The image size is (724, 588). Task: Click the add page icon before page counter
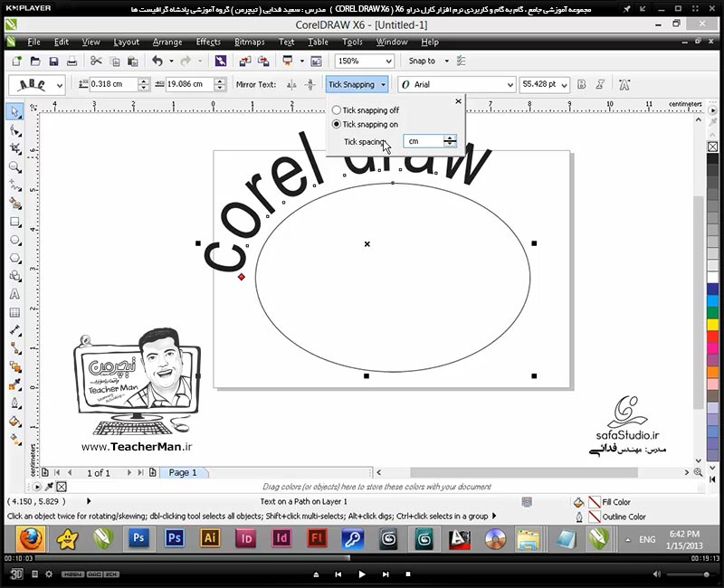point(44,472)
